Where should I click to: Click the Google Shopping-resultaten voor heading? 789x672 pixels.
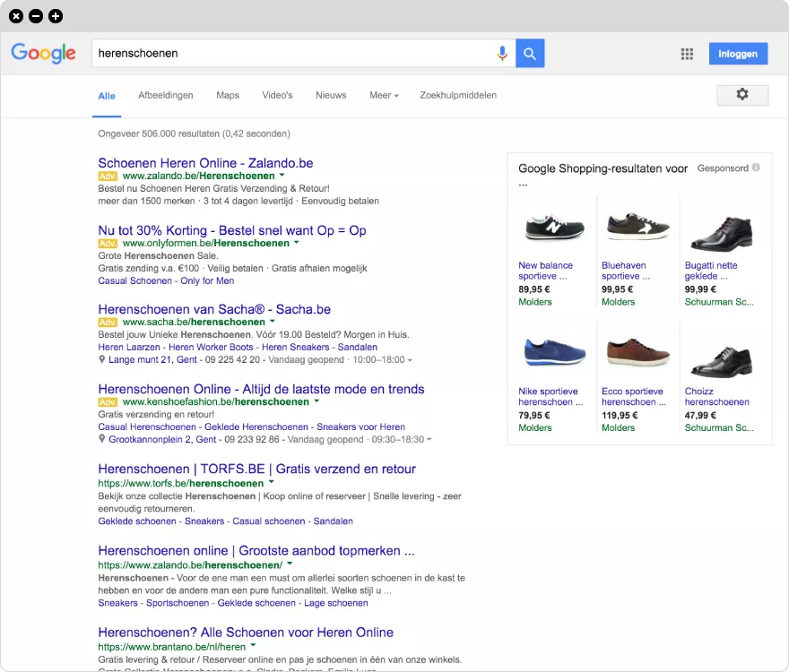[603, 168]
